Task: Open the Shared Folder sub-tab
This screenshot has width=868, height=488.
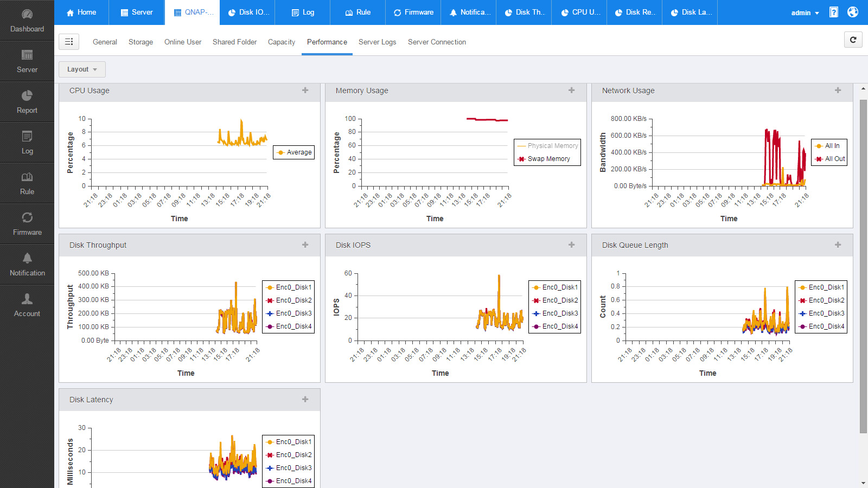Action: pyautogui.click(x=234, y=42)
